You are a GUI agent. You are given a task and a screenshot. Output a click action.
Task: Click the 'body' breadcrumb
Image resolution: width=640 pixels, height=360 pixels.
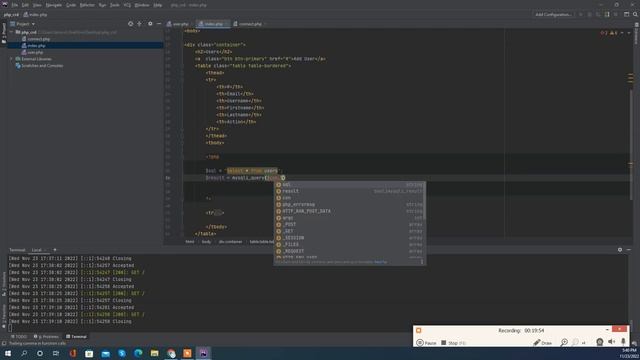tap(206, 242)
